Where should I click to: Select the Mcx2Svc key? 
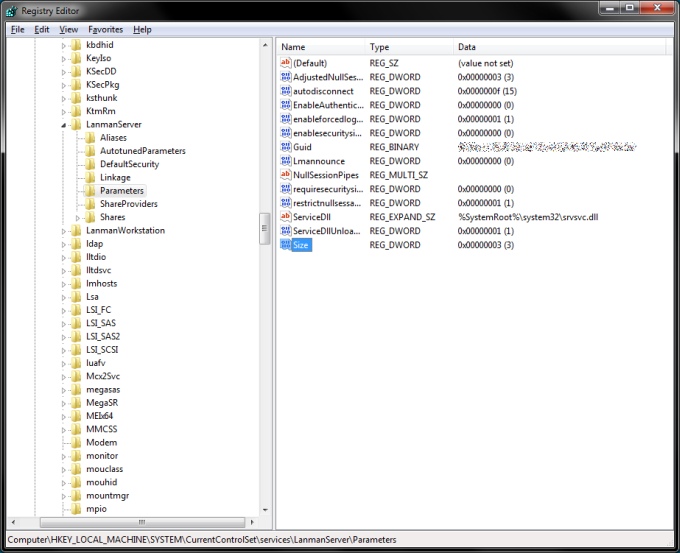(103, 376)
